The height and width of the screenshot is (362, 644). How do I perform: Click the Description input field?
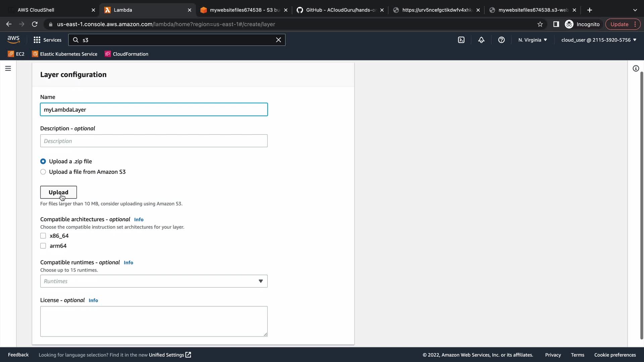tap(154, 141)
